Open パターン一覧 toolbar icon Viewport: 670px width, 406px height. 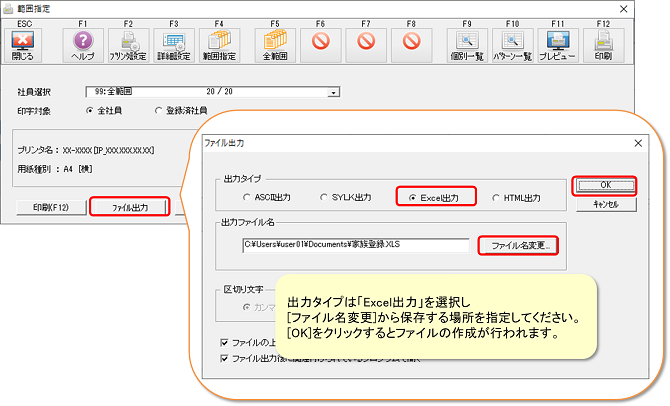coord(512,43)
